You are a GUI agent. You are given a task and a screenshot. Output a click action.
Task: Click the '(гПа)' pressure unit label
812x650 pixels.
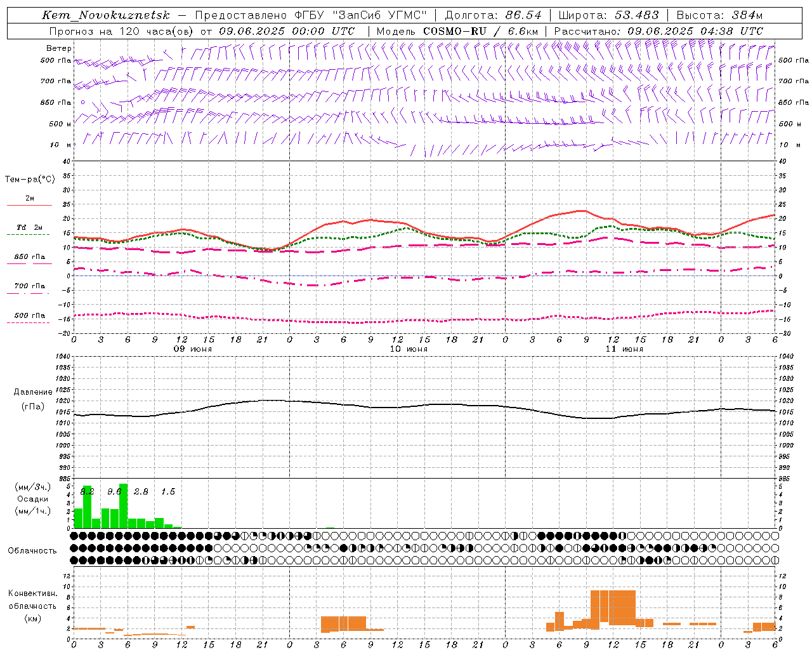click(x=33, y=407)
